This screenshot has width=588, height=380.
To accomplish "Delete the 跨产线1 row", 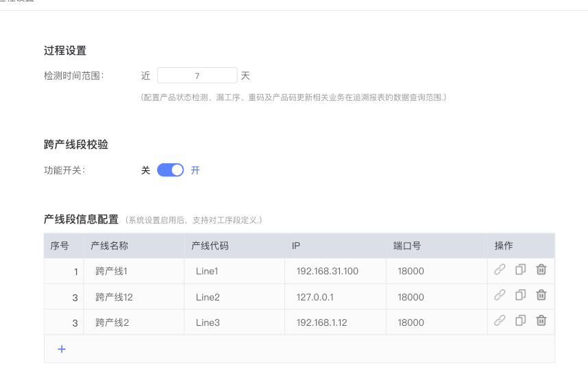I will (x=541, y=270).
